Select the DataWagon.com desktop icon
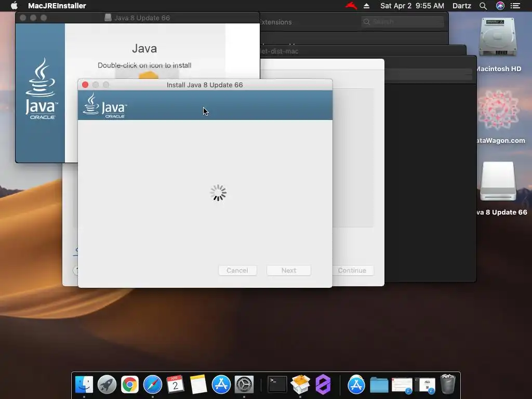This screenshot has height=399, width=532. click(498, 110)
